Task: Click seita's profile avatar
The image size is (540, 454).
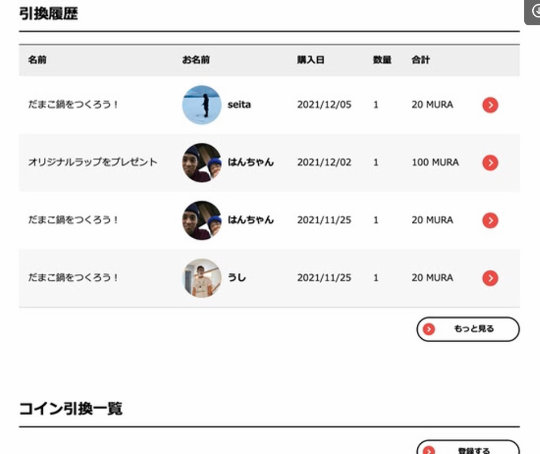Action: (x=201, y=105)
